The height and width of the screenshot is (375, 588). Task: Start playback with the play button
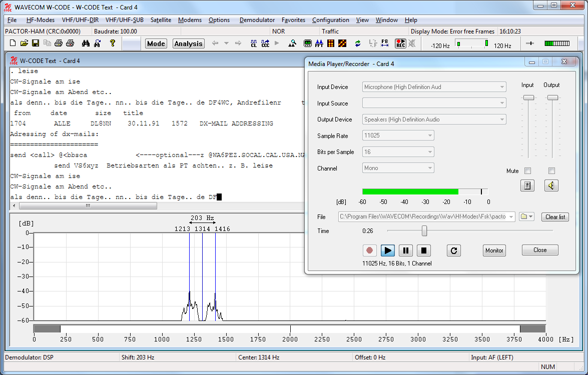click(388, 250)
